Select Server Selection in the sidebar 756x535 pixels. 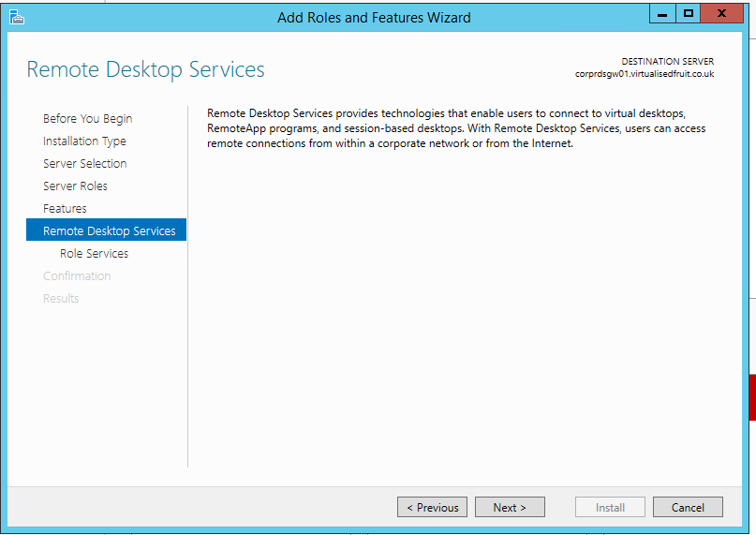click(x=84, y=164)
